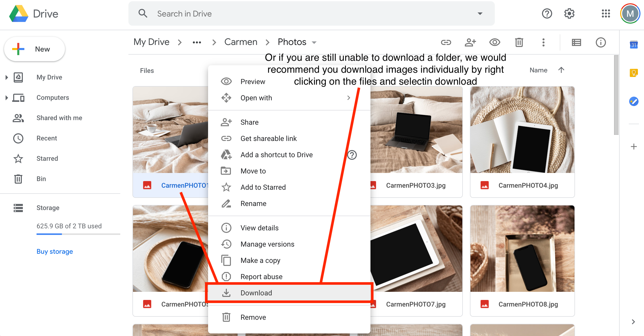The width and height of the screenshot is (644, 336).
Task: Open Google Keep from side panel
Action: 634,73
